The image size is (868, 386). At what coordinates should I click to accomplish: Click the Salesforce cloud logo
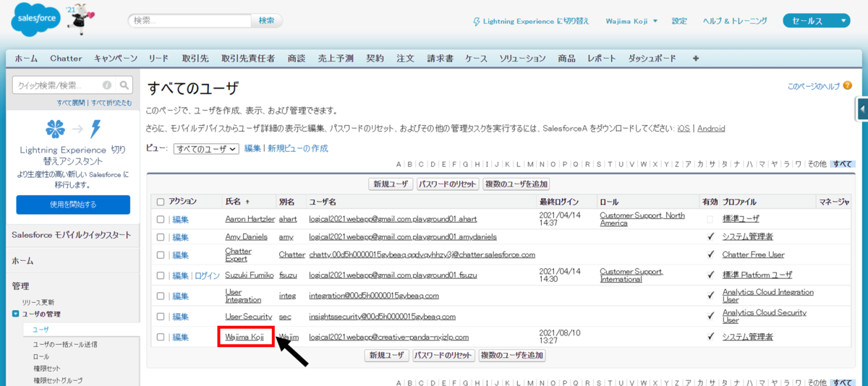35,21
